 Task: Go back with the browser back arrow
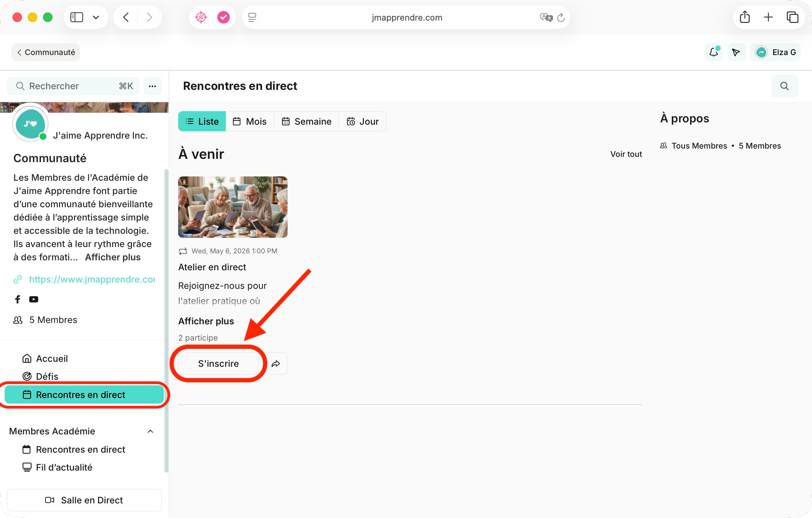(126, 17)
